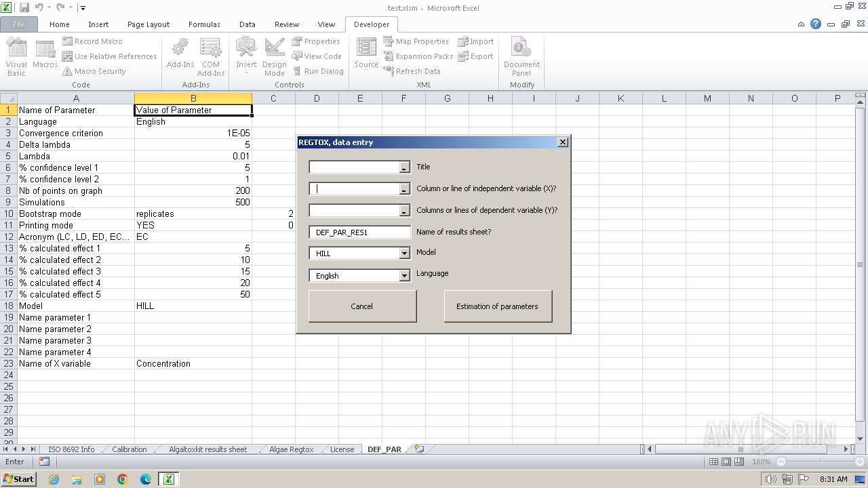Click Save icon in Quick Access Toolbar
The height and width of the screenshot is (488, 868).
[24, 7]
